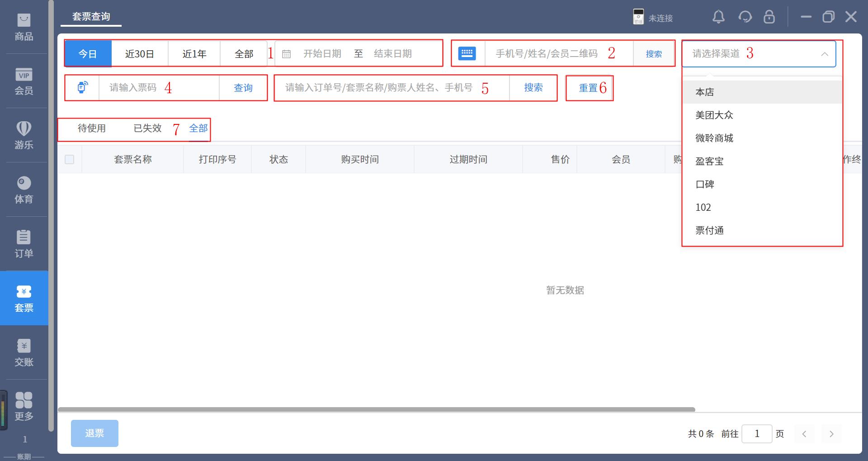This screenshot has height=461, width=868.
Task: Open the 会员 VIP sidebar section
Action: 24,81
